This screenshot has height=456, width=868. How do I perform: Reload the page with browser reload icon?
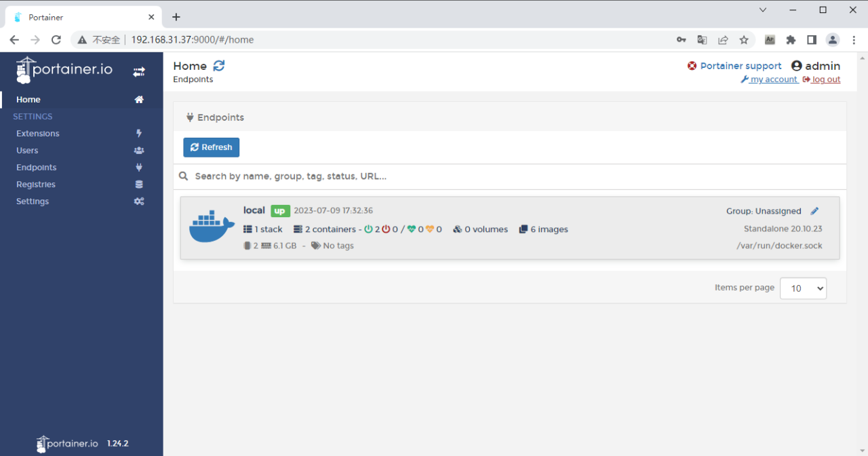tap(56, 40)
